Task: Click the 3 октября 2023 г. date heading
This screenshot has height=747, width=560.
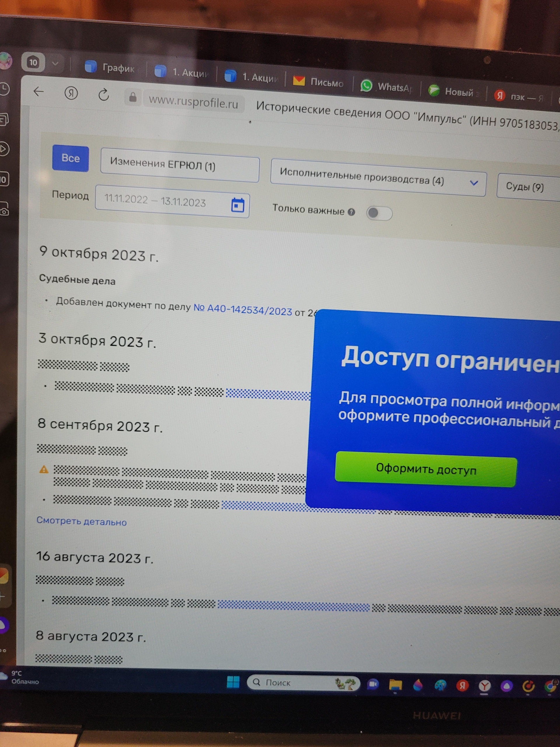Action: 97,341
